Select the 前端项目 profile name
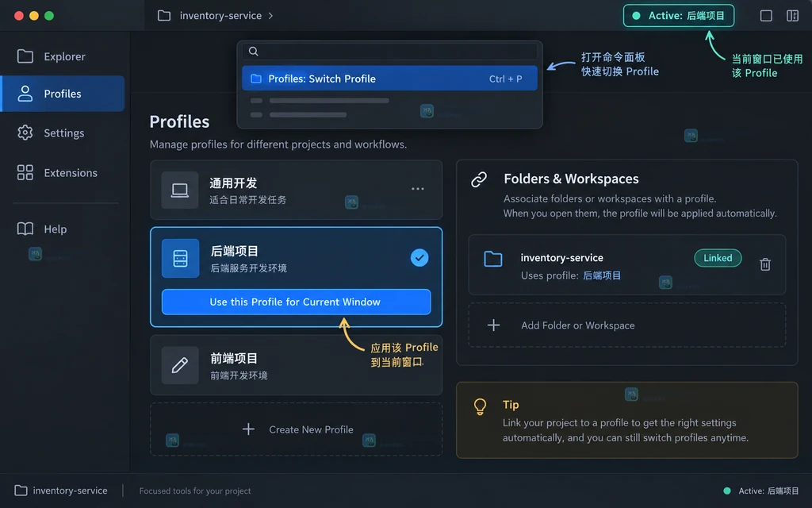Viewport: 812px width, 508px height. tap(234, 358)
